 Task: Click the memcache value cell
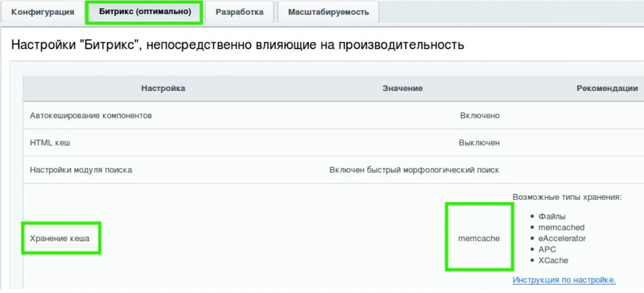479,239
